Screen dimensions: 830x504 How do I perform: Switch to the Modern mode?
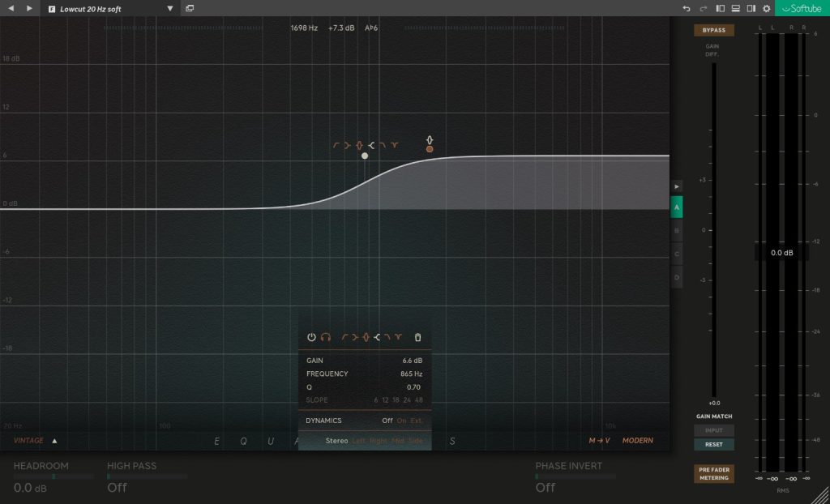(637, 441)
